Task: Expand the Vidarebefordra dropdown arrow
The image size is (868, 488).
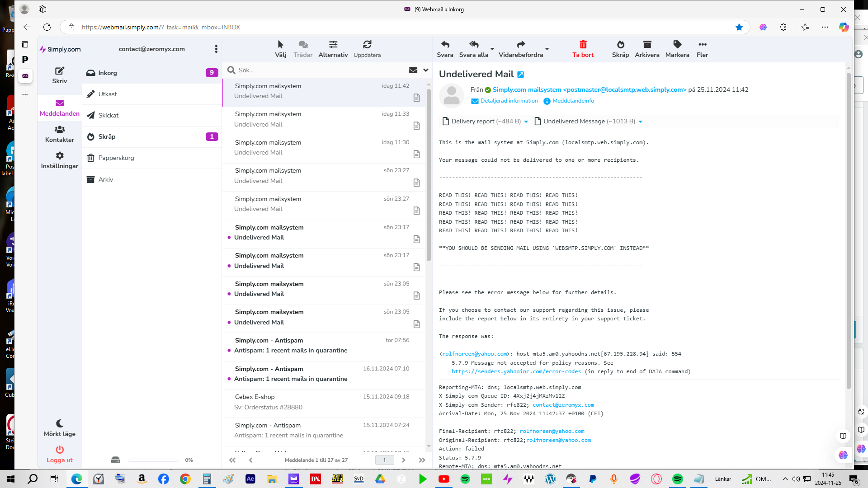Action: tap(547, 49)
